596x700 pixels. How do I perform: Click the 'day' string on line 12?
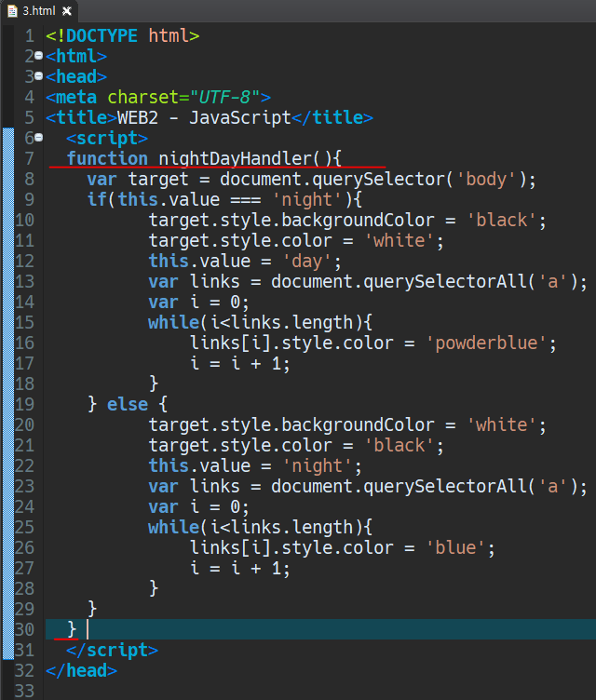(308, 262)
